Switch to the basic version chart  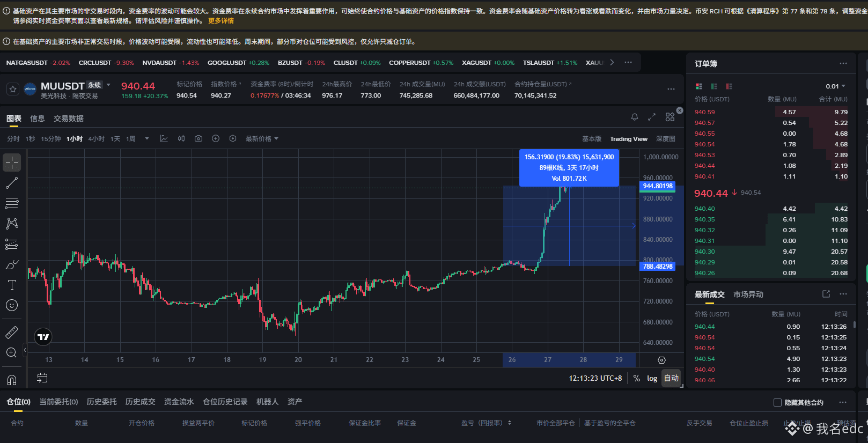(x=592, y=139)
